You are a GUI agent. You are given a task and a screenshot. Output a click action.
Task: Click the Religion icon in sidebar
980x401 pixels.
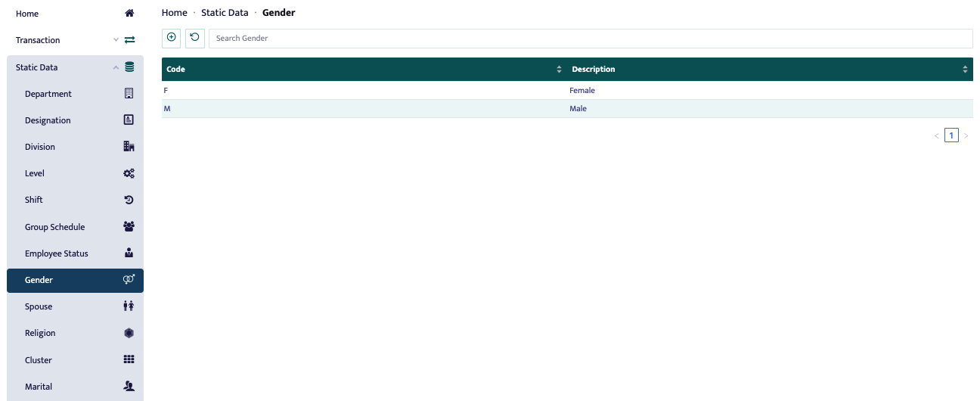click(x=129, y=333)
